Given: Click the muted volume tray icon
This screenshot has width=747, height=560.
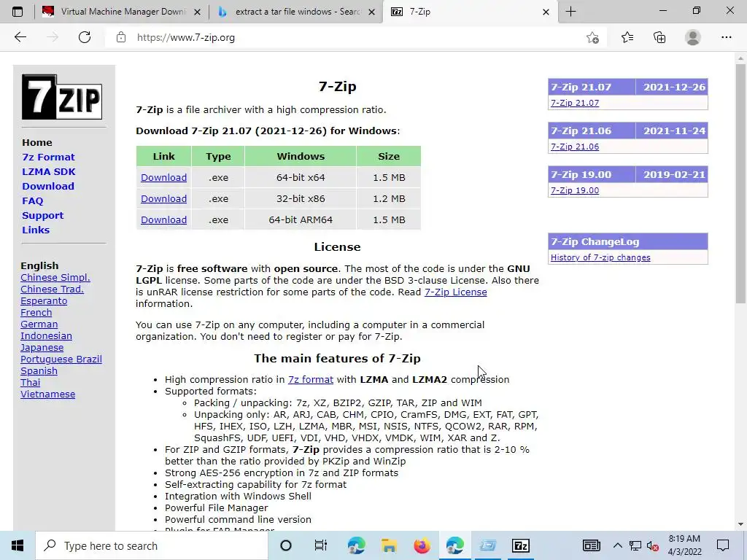Looking at the screenshot, I should (x=653, y=545).
